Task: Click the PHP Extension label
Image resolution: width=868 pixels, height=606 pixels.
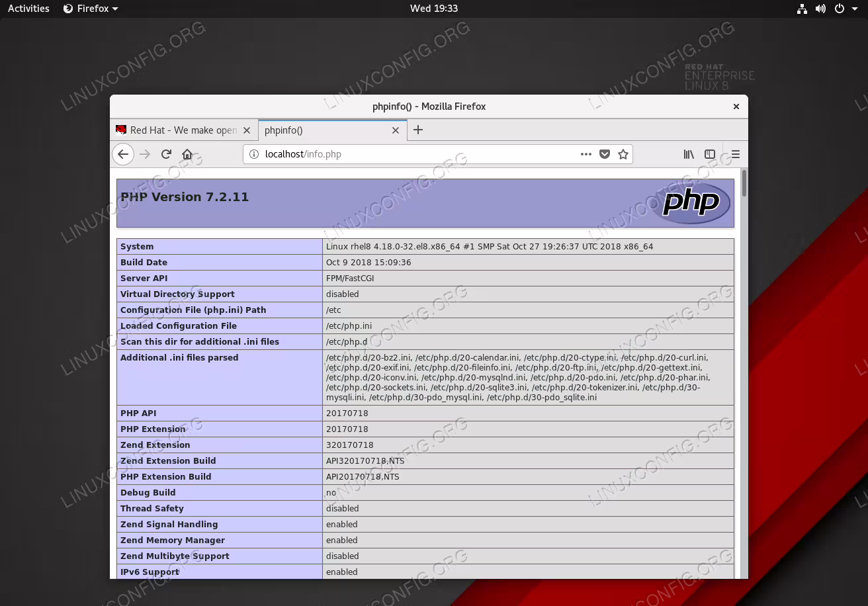Action: click(x=153, y=429)
